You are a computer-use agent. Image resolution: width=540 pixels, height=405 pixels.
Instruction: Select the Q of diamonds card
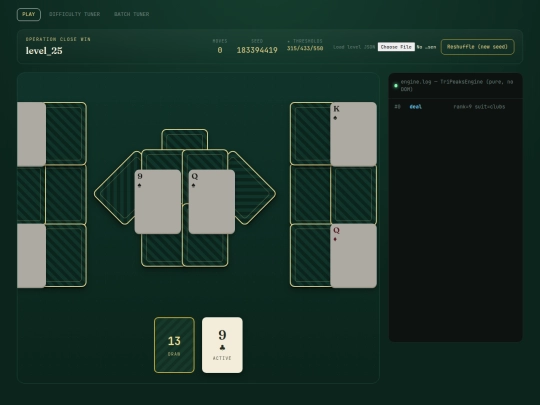pyautogui.click(x=353, y=256)
